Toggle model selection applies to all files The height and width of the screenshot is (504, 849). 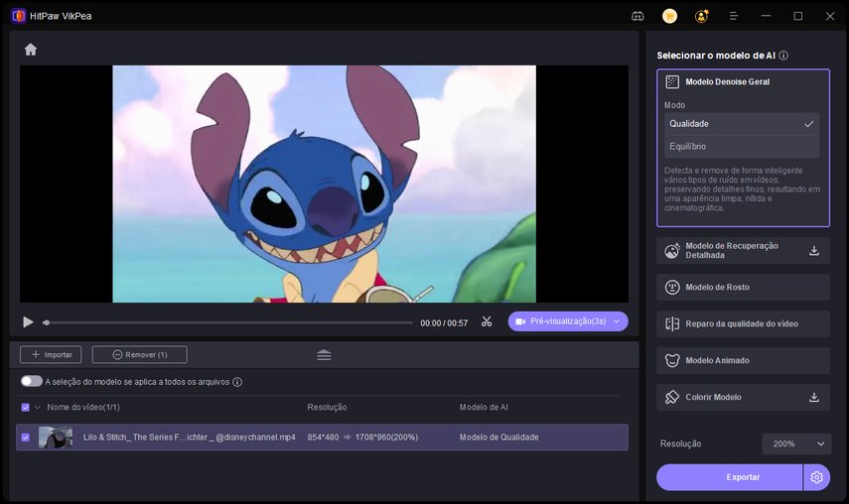32,381
